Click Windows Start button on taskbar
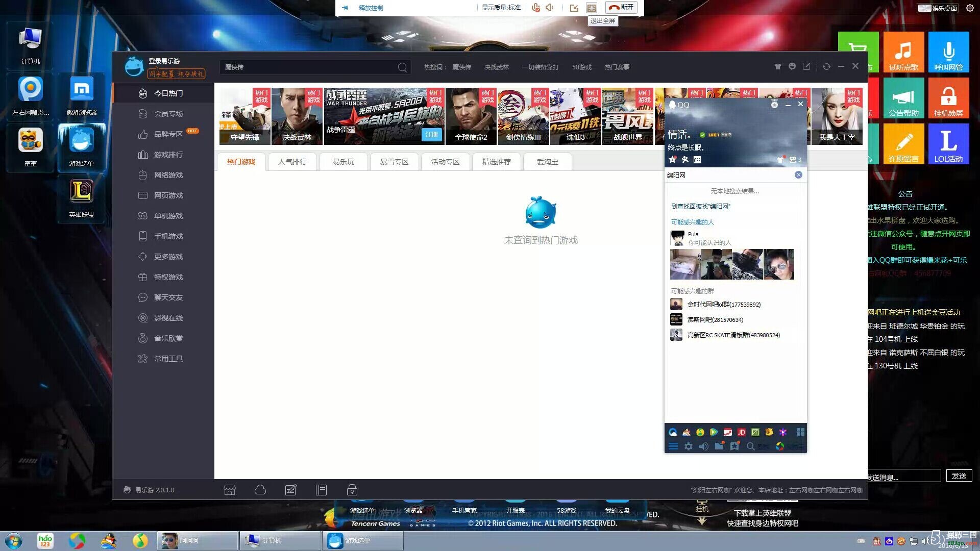980x551 pixels. coord(14,541)
